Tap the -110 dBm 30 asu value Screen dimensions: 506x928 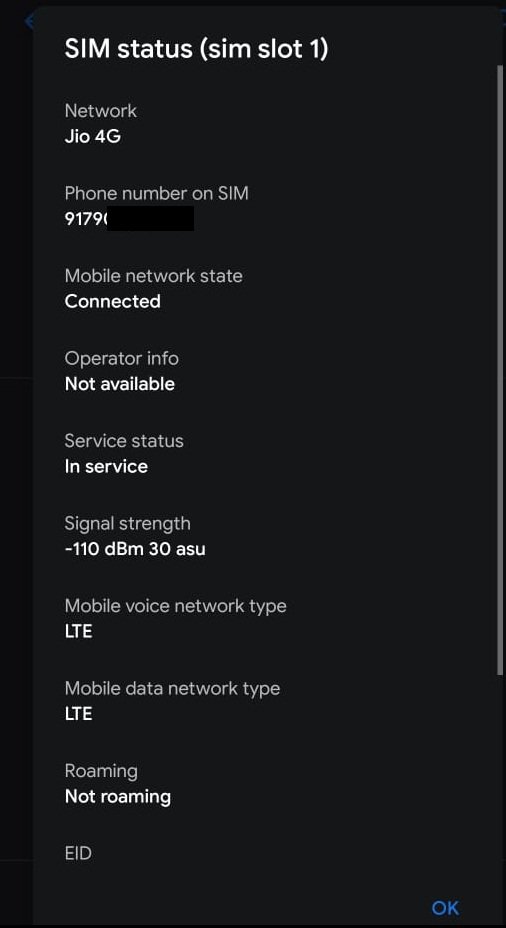135,549
